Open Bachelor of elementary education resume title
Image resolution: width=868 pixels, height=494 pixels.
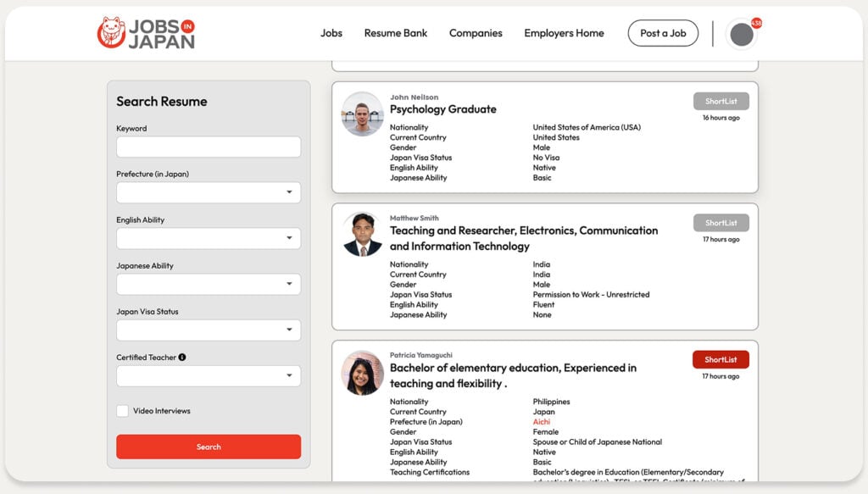point(513,375)
